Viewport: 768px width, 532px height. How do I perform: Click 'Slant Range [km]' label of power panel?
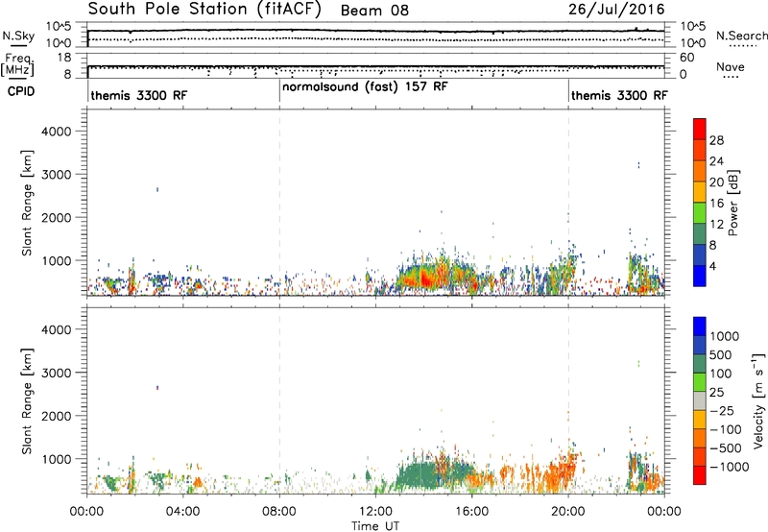[x=27, y=203]
